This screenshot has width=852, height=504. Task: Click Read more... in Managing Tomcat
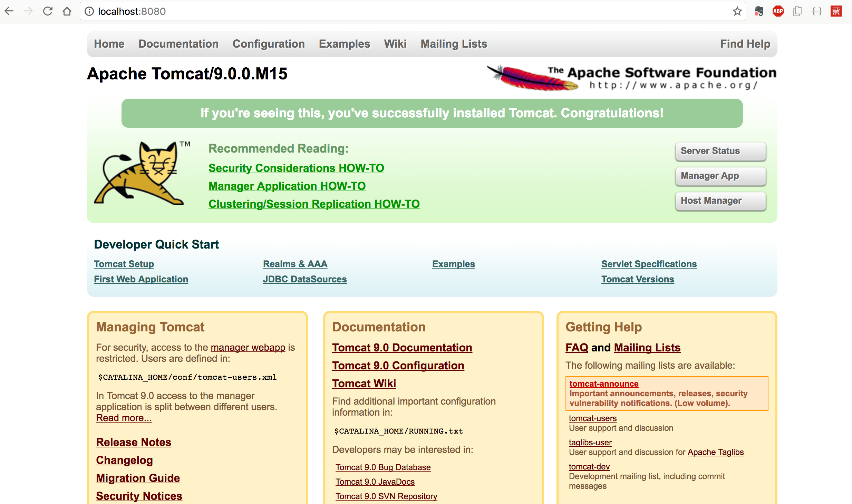(x=124, y=418)
